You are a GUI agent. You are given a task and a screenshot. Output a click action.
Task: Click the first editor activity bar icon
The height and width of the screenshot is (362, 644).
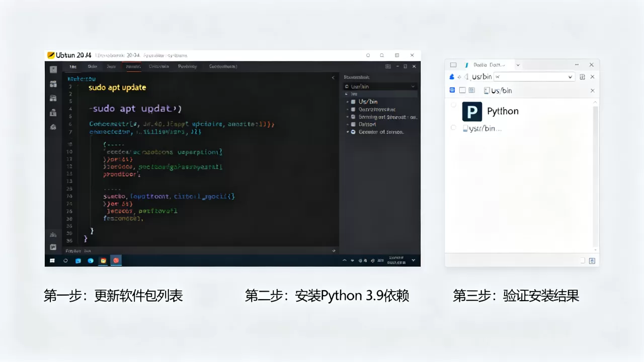coord(53,70)
